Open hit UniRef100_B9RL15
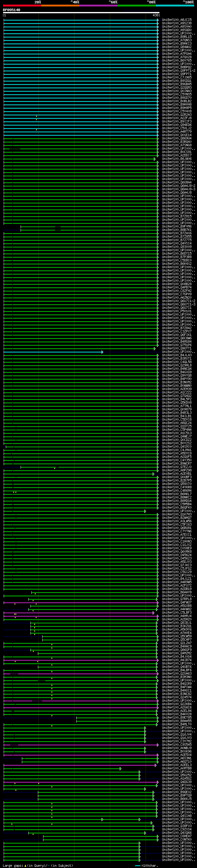Viewport: 197px width, 868px height. click(177, 37)
